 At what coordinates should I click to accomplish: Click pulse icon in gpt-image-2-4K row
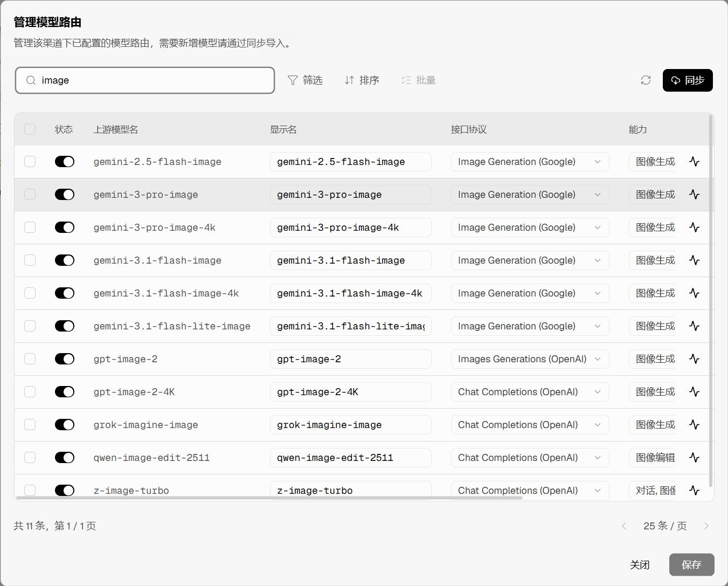pyautogui.click(x=694, y=392)
